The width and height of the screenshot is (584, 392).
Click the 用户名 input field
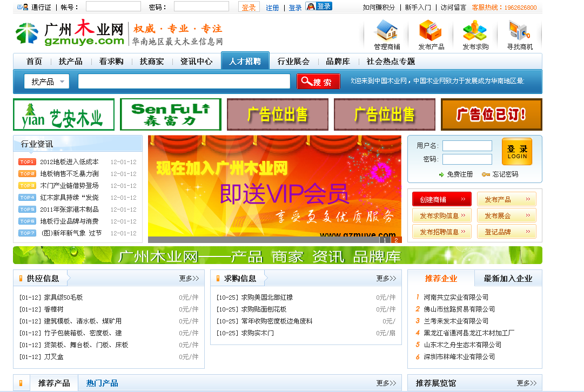click(467, 146)
